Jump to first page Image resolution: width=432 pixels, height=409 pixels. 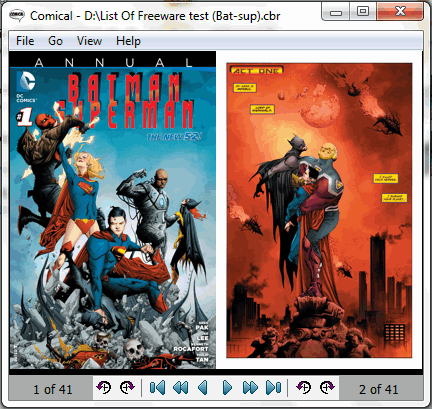click(x=157, y=388)
